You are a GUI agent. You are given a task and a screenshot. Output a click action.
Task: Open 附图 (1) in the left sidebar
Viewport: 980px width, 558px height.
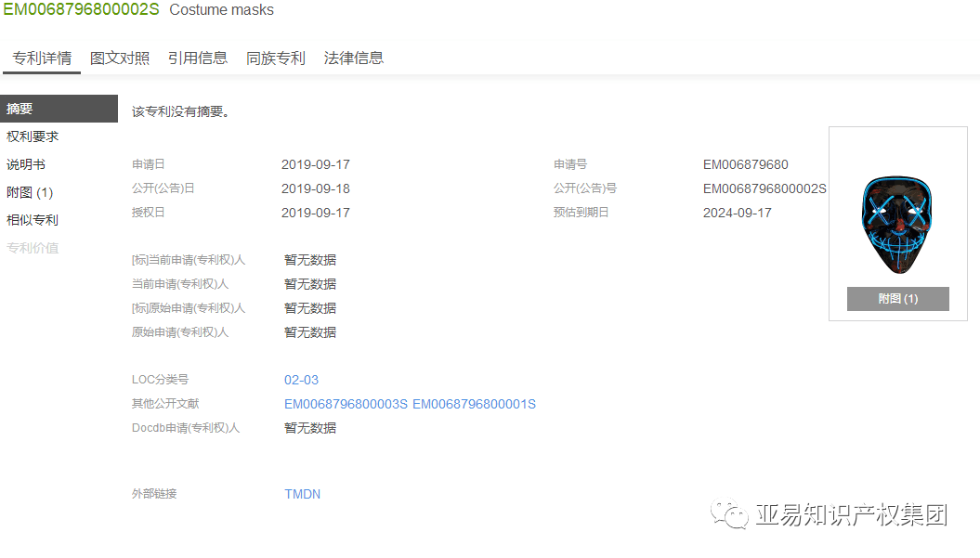click(30, 192)
